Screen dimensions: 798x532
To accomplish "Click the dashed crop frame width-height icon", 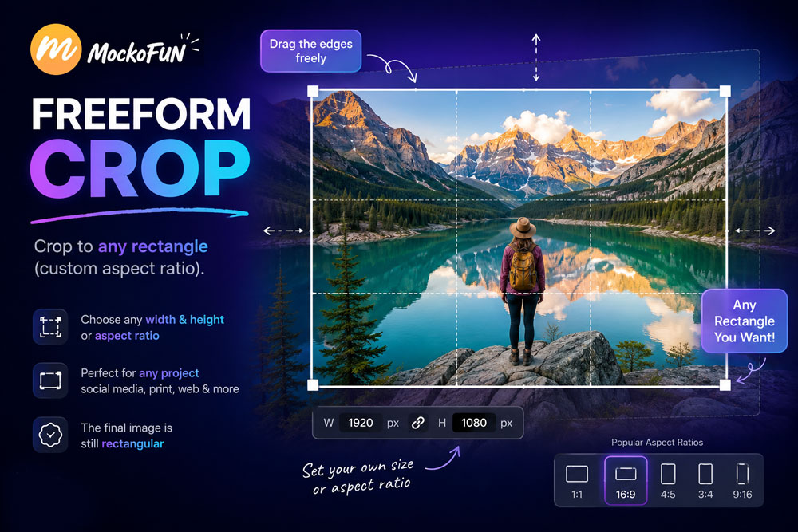I will tap(50, 327).
